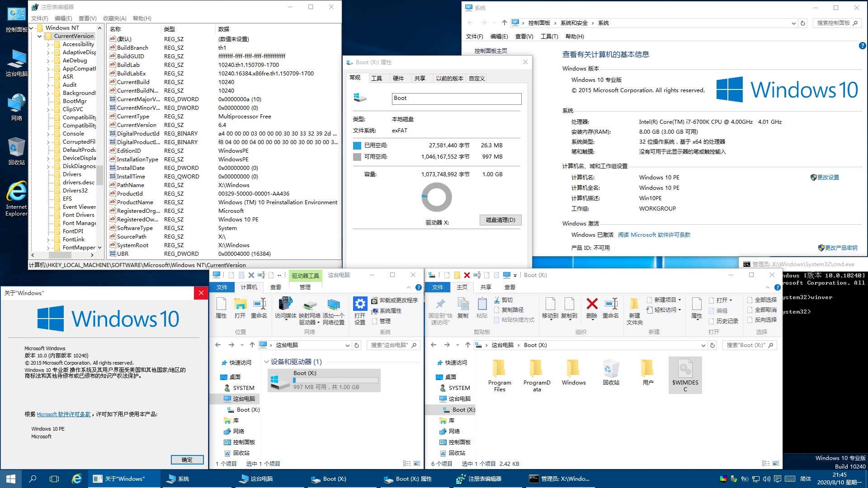Open the 工具 tab in Boot properties
868x488 pixels.
tap(377, 78)
